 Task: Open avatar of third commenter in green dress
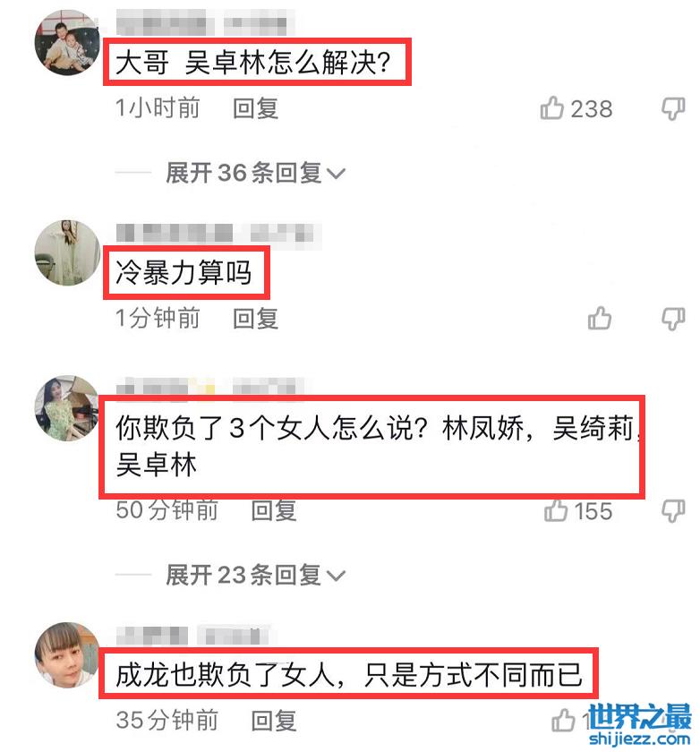coord(67,408)
